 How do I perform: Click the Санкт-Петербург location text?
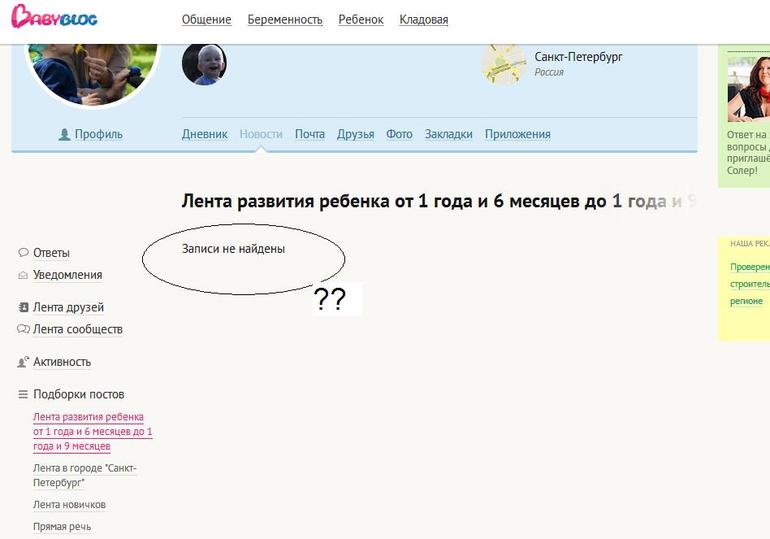[x=578, y=57]
